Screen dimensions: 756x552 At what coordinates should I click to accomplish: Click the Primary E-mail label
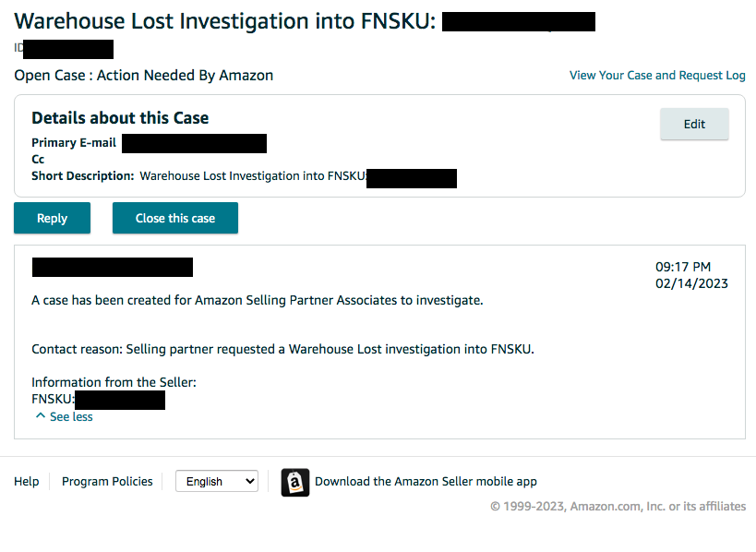(74, 143)
